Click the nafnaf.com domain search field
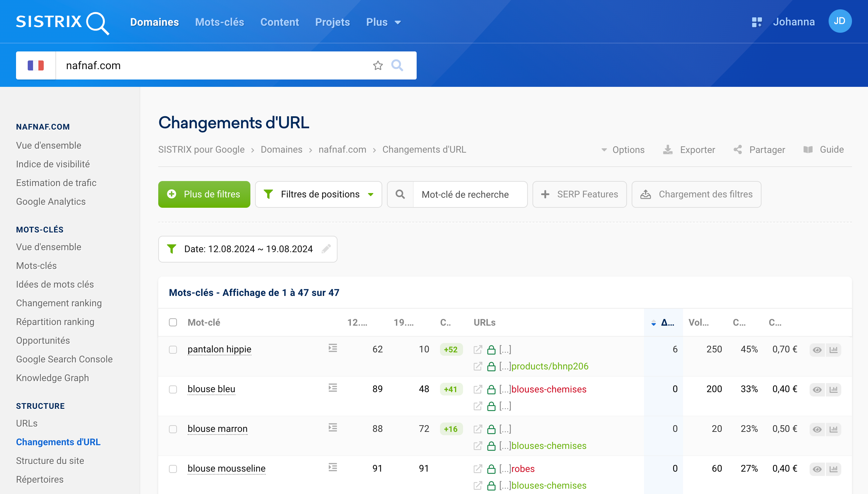868x494 pixels. [x=214, y=65]
